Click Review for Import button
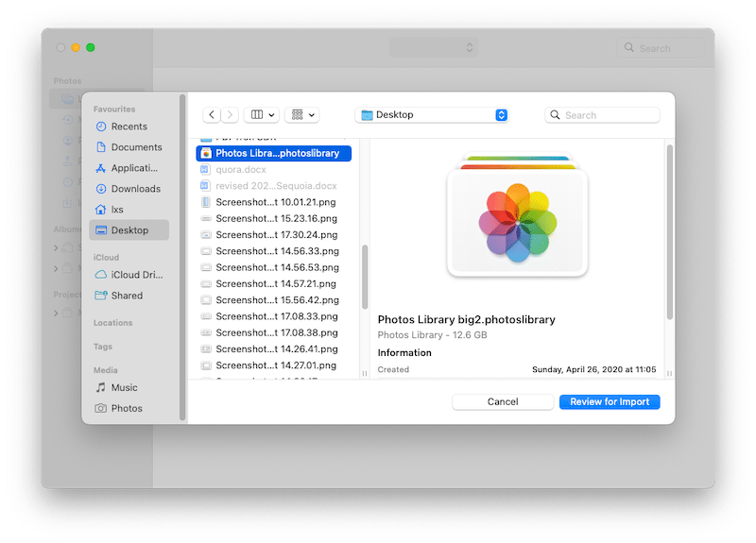The width and height of the screenshot is (756, 543). point(610,402)
